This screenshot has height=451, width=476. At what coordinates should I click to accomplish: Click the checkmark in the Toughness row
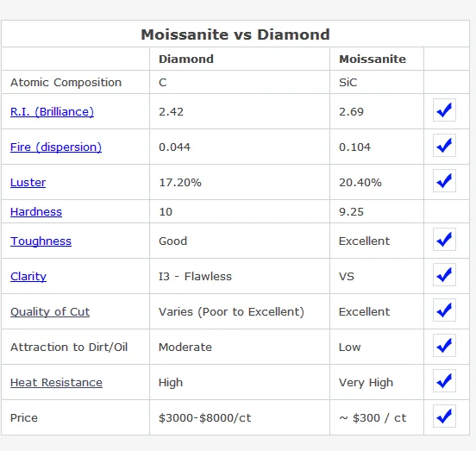click(444, 239)
